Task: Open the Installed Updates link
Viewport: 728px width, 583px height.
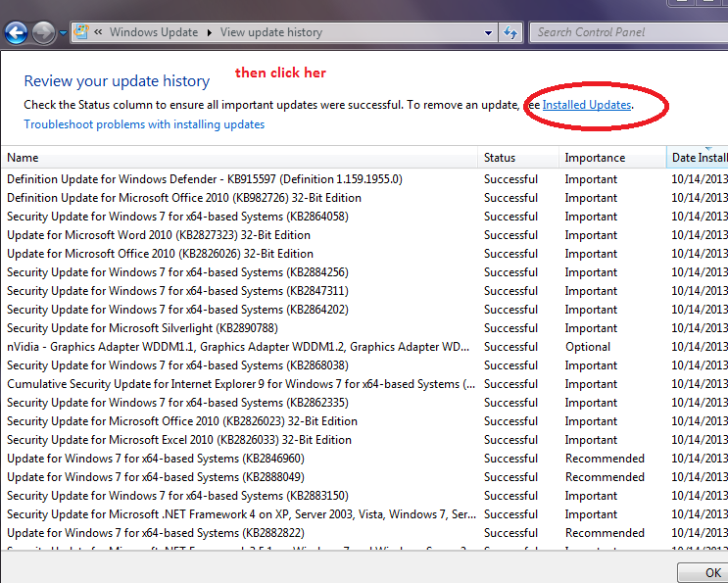Action: [x=587, y=105]
